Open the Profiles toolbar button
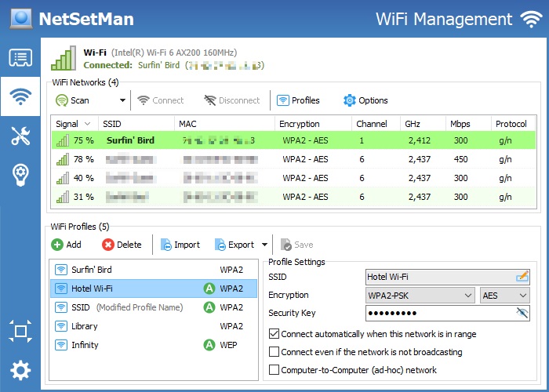The height and width of the screenshot is (392, 549). [298, 100]
